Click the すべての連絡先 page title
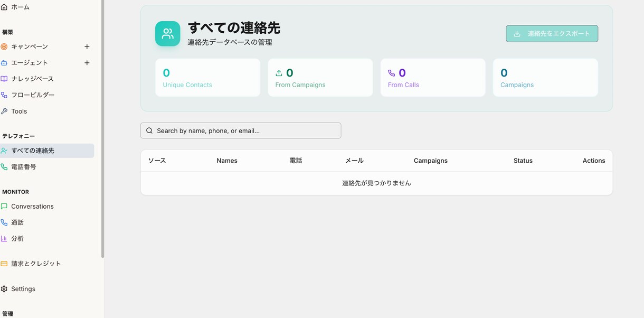Screen dimensions: 644x318 [234, 28]
